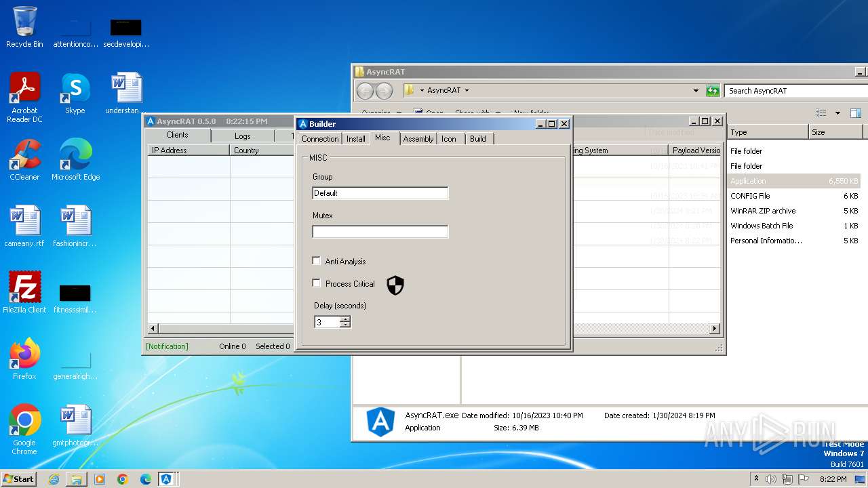
Task: Open fashionincr document on desktop
Action: [x=75, y=226]
